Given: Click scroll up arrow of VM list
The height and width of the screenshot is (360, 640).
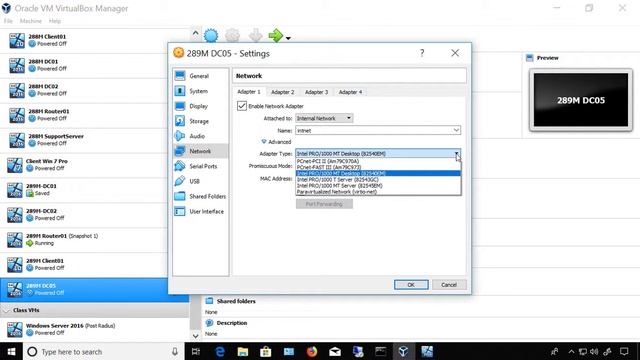Looking at the screenshot, I should coord(196,33).
